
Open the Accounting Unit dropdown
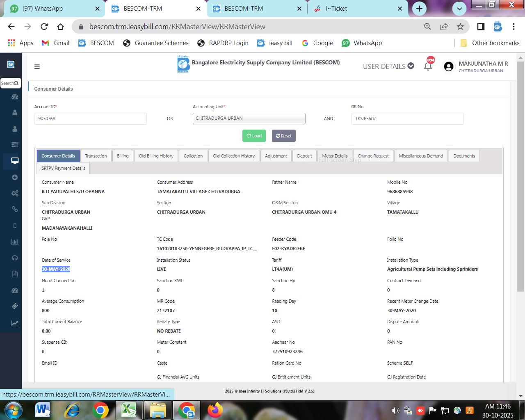tap(249, 119)
